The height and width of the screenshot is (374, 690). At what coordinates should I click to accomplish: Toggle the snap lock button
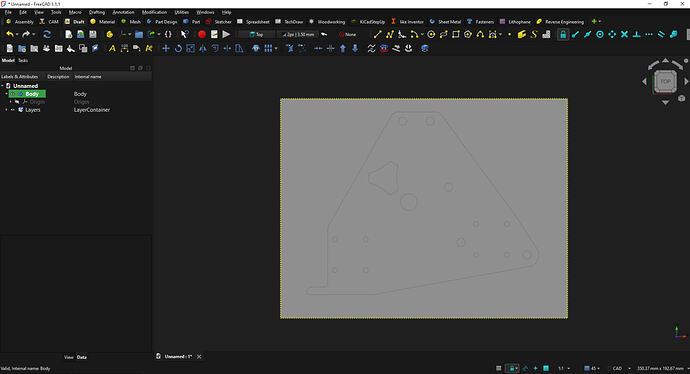click(563, 34)
